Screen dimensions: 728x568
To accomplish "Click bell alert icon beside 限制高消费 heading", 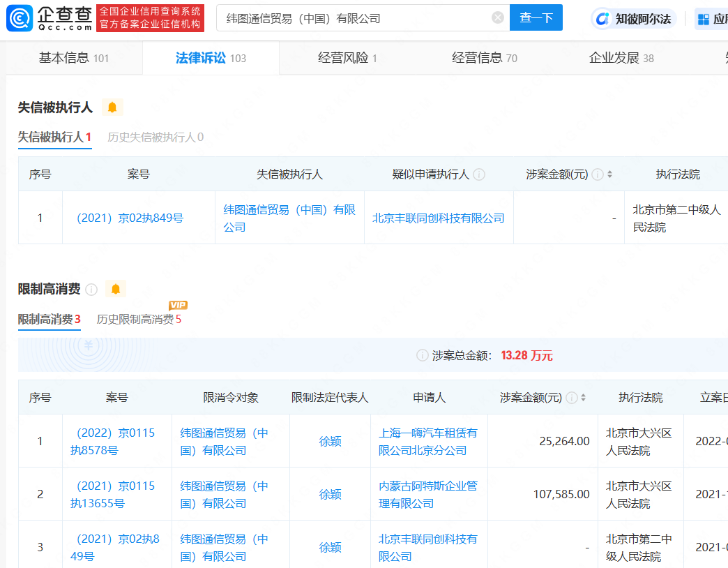I will click(115, 289).
